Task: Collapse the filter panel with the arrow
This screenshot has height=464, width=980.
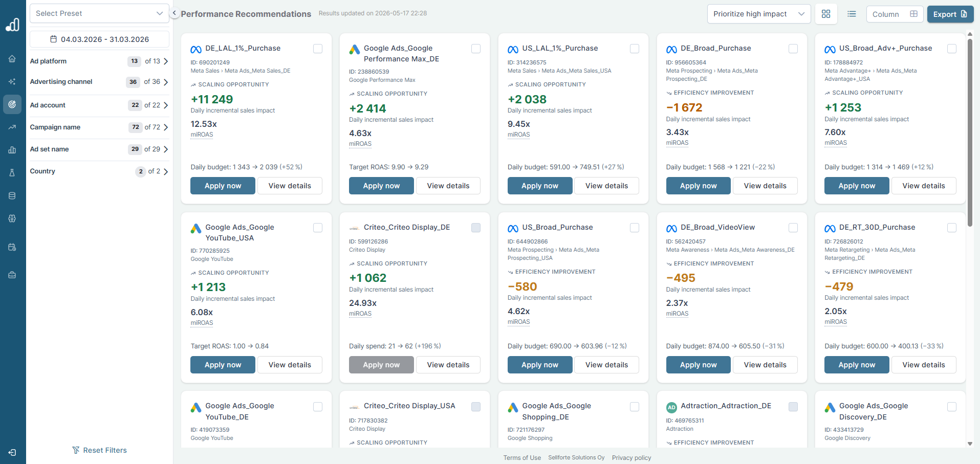Action: click(x=174, y=13)
